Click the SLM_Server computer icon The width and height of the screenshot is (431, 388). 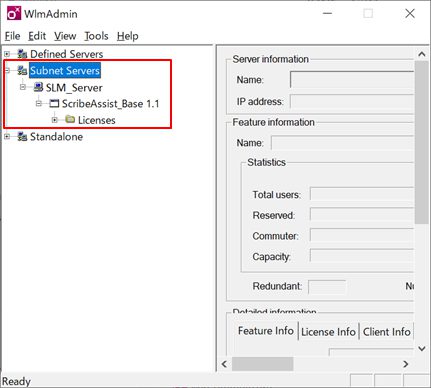[x=38, y=87]
